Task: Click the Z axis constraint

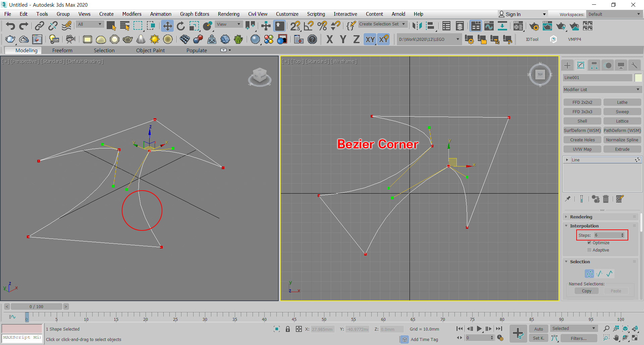Action: (356, 40)
